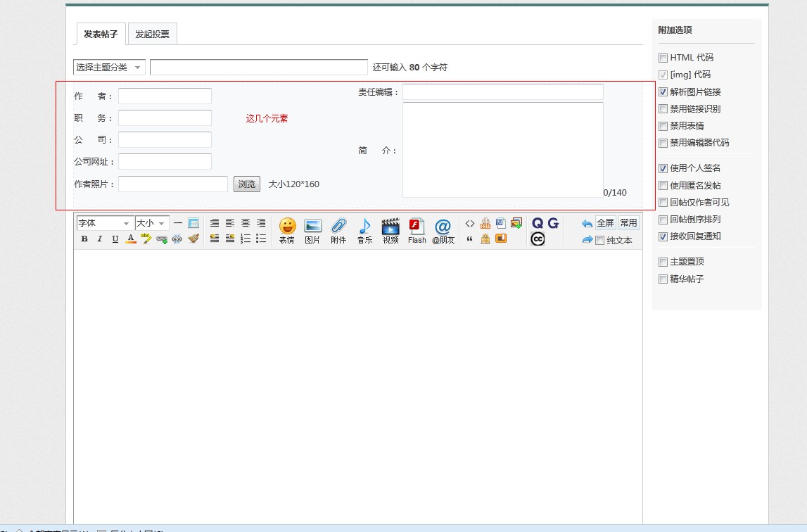
Task: Open the font color picker
Action: 131,239
